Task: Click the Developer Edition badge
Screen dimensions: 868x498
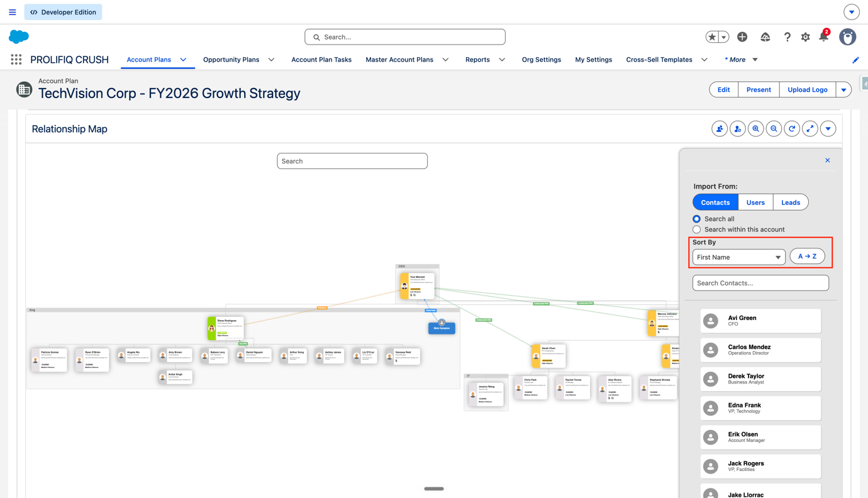Action: coord(63,12)
